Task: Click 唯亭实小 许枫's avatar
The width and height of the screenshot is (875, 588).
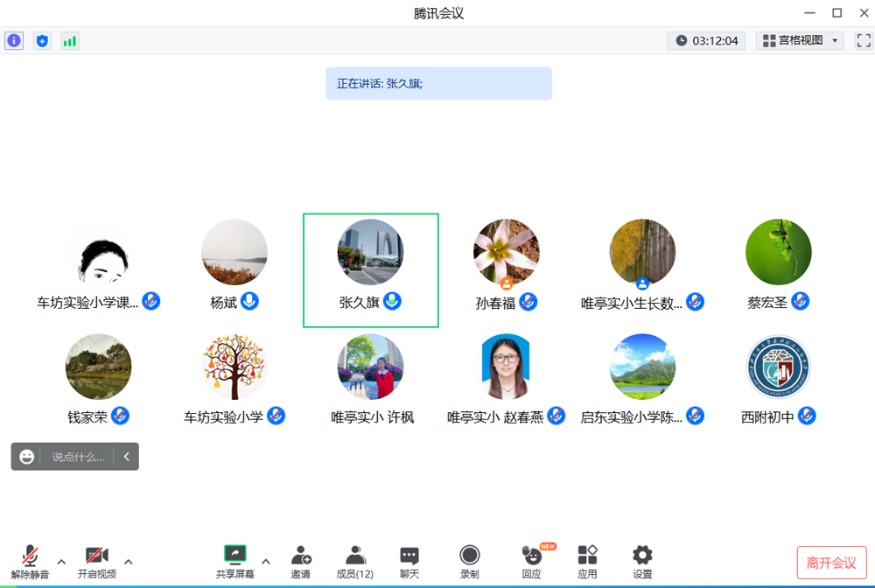Action: tap(370, 367)
